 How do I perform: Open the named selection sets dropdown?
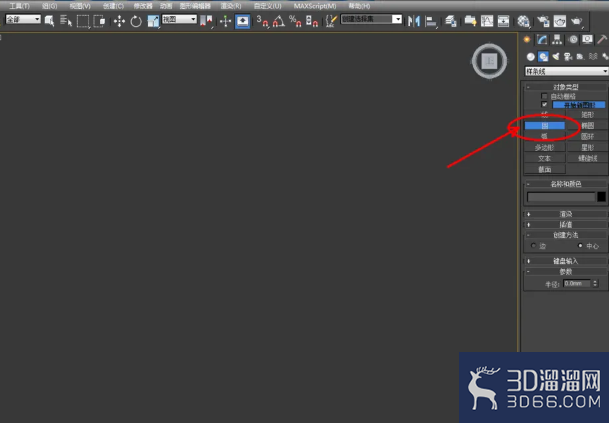tap(371, 19)
